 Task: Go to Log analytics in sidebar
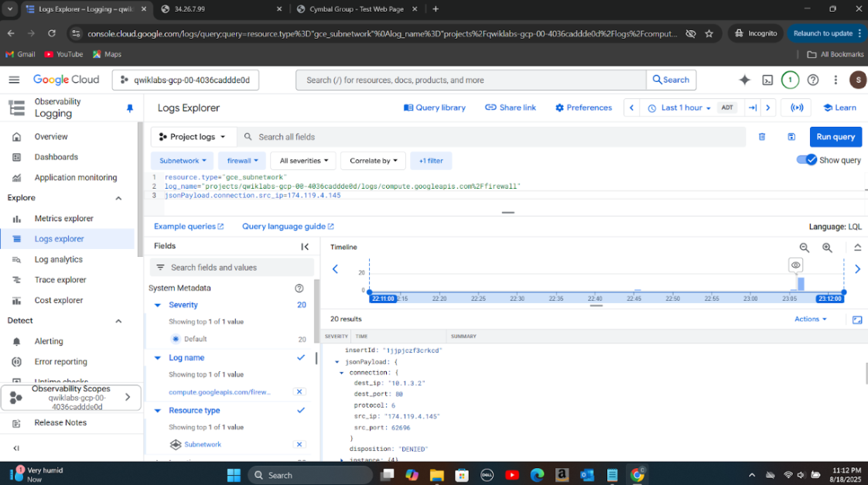click(58, 259)
